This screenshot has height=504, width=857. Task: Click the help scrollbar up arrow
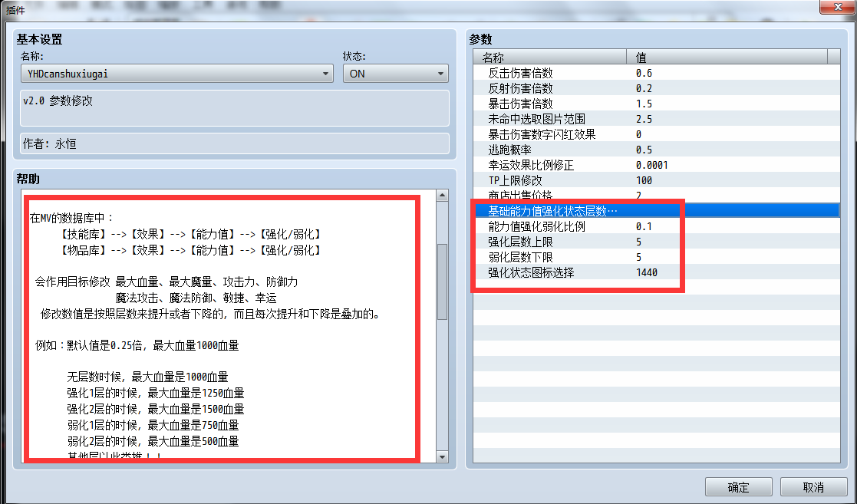click(x=442, y=195)
